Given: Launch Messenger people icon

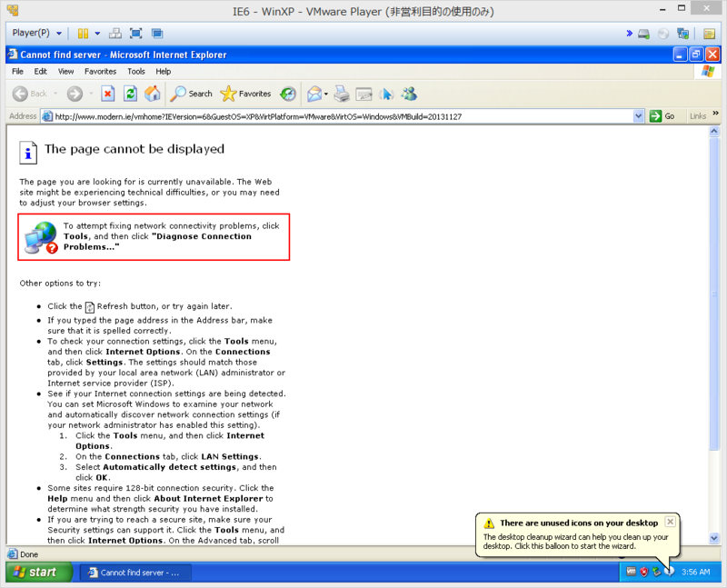Looking at the screenshot, I should (x=410, y=94).
